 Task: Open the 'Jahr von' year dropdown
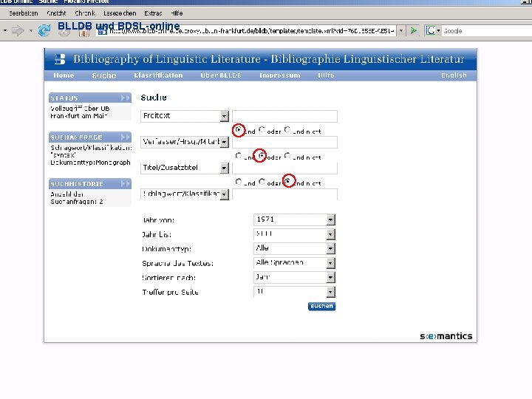pos(331,220)
